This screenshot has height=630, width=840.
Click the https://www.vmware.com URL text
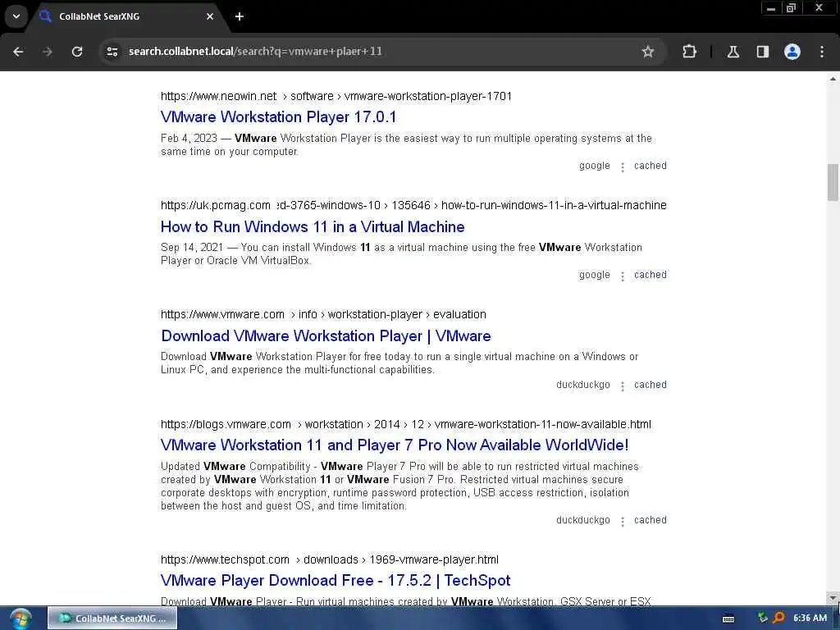222,314
